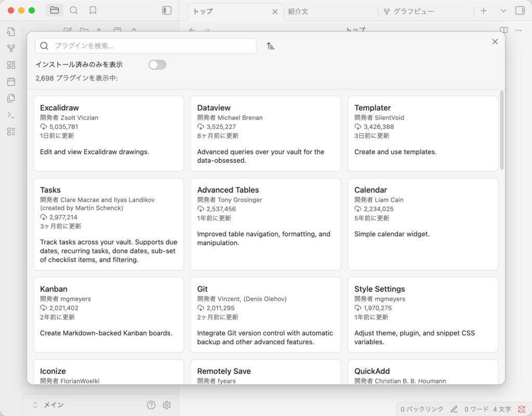This screenshot has height=416, width=532.
Task: Click the plugin list vertical scrollbar
Action: coord(502,130)
